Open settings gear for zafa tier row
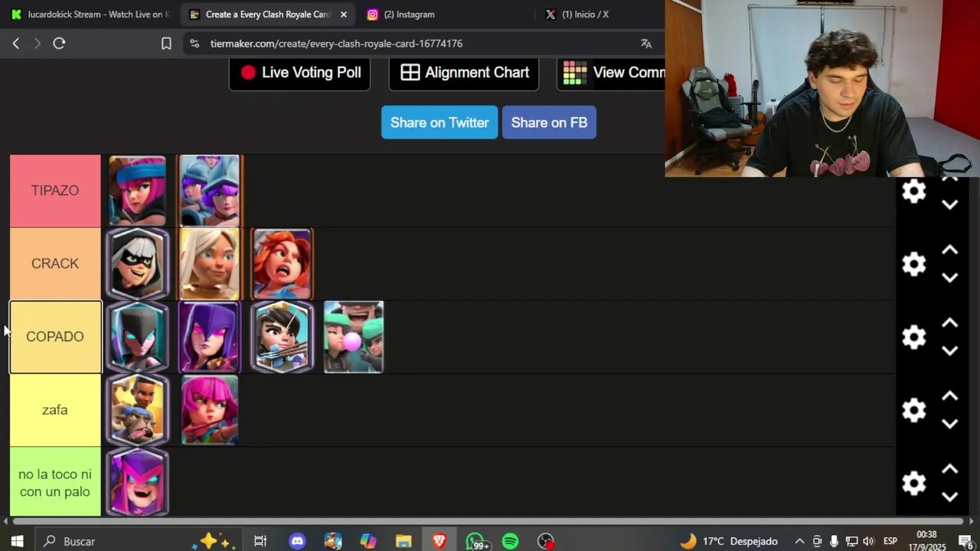The width and height of the screenshot is (980, 551). (x=913, y=410)
